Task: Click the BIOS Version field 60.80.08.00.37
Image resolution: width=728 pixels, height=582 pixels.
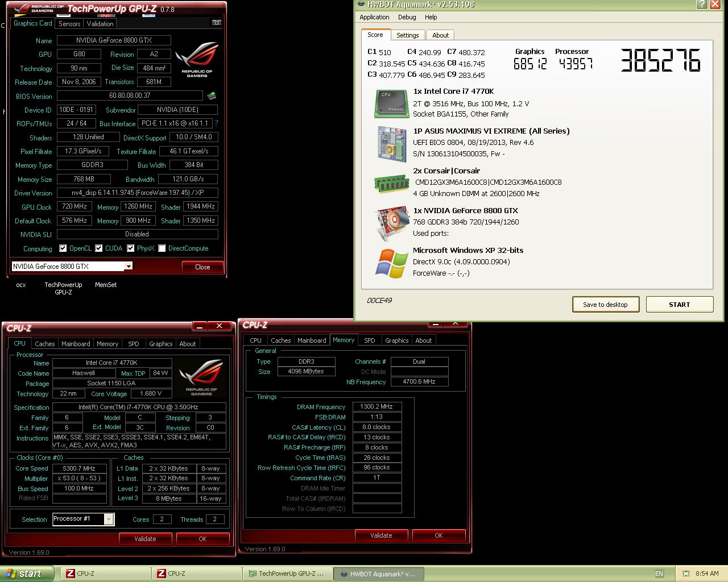Action: click(130, 95)
